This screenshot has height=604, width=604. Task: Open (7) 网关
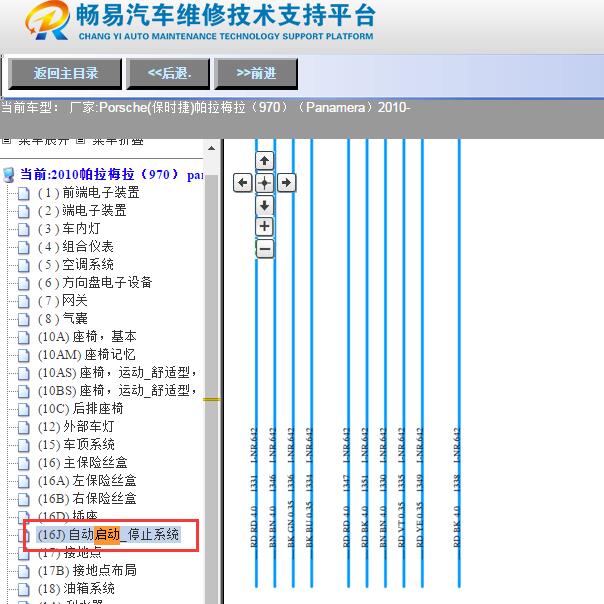(x=62, y=300)
